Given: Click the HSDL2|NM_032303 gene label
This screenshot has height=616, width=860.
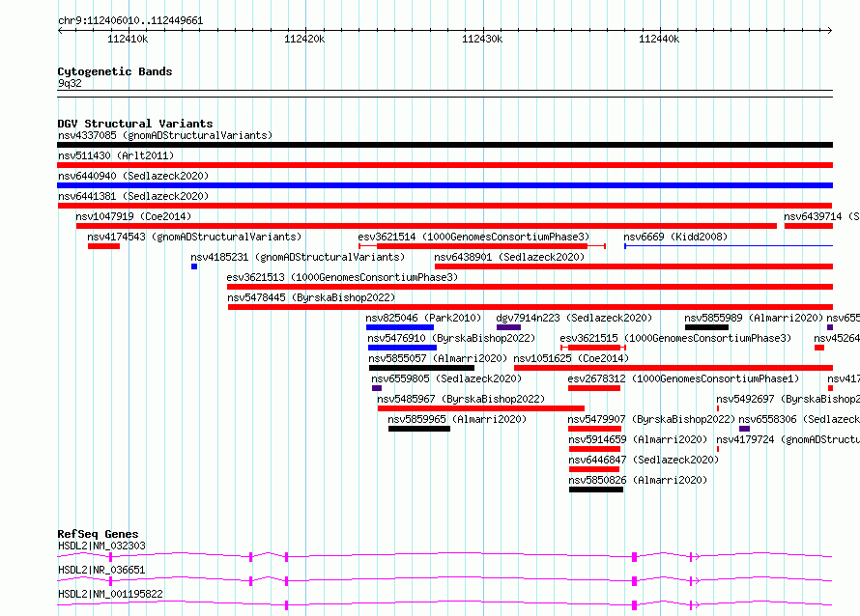Looking at the screenshot, I should pos(102,546).
